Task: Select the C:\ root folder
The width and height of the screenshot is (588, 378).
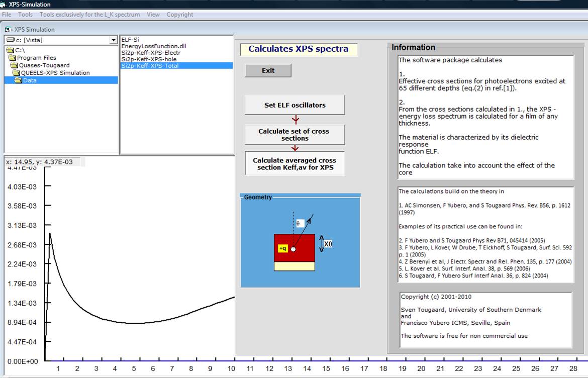Action: point(19,50)
